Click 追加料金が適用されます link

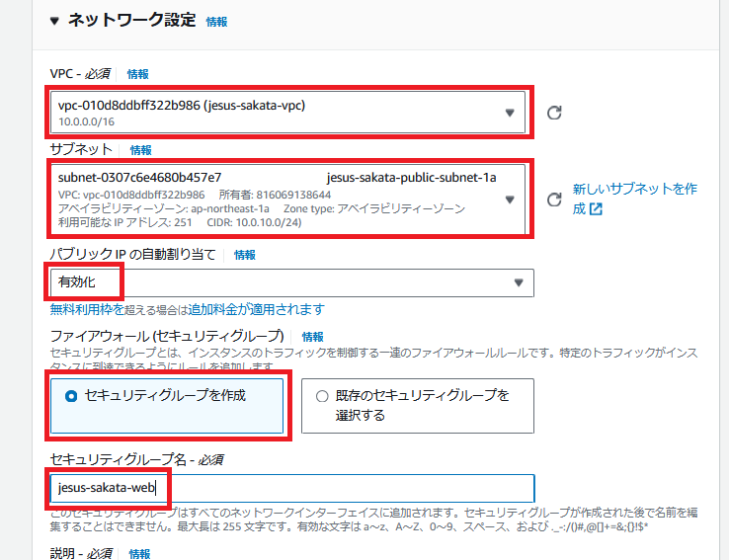click(x=256, y=309)
